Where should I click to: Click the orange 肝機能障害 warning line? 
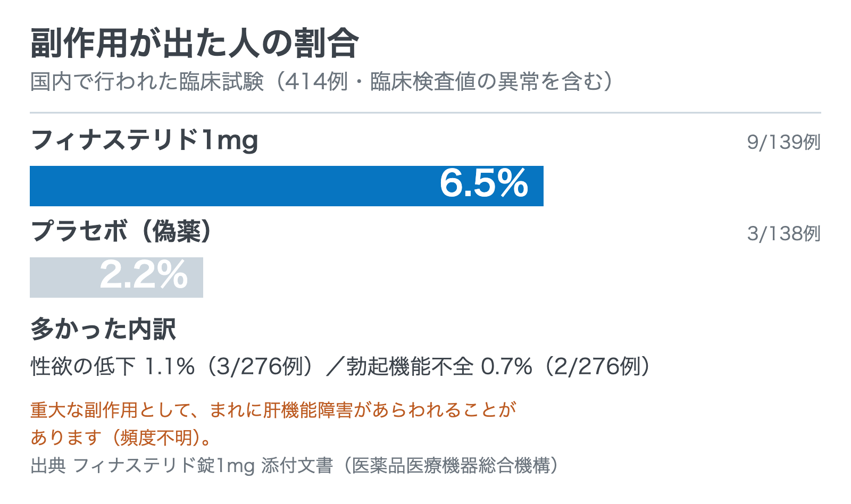coord(273,410)
